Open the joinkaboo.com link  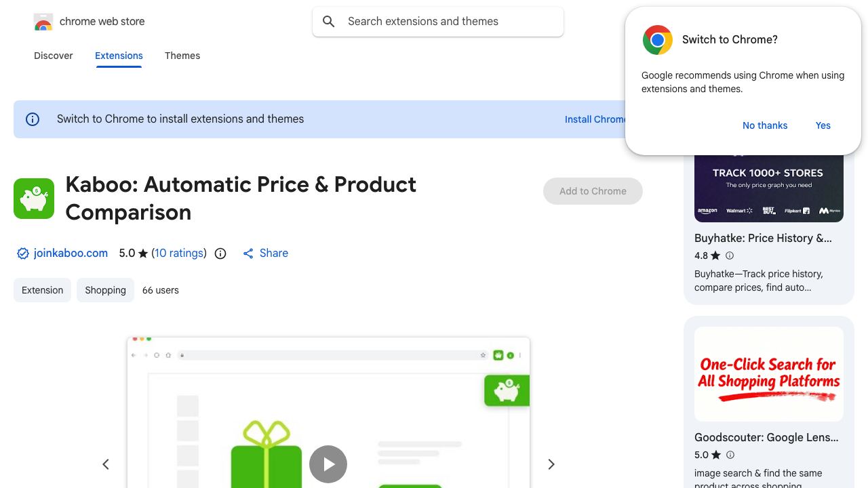pyautogui.click(x=71, y=253)
